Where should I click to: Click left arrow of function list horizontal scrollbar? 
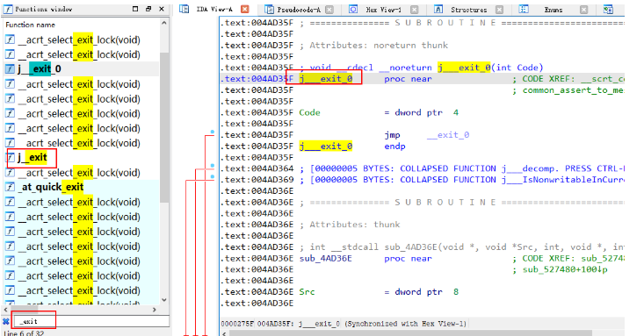[x=6, y=310]
